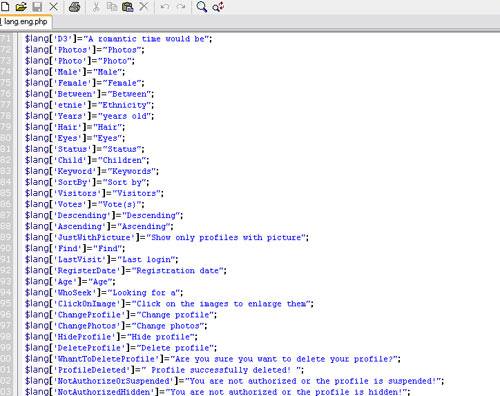Viewport: 500px width, 396px height.
Task: Place cursor on the $lang['Photos'] line
Action: point(85,50)
